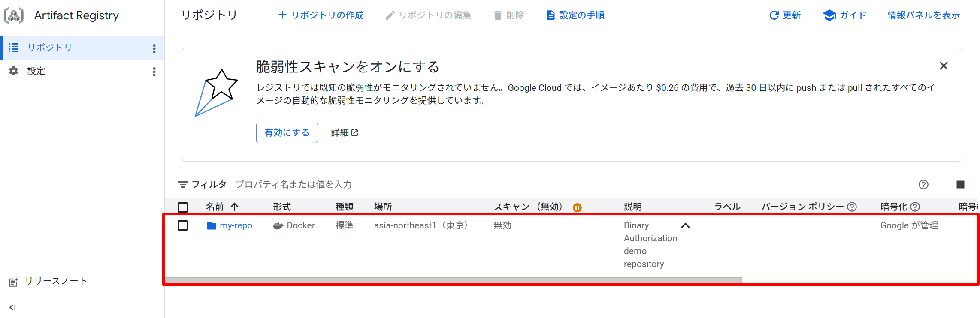Image resolution: width=980 pixels, height=318 pixels.
Task: Open the 詳細 external link
Action: point(345,133)
